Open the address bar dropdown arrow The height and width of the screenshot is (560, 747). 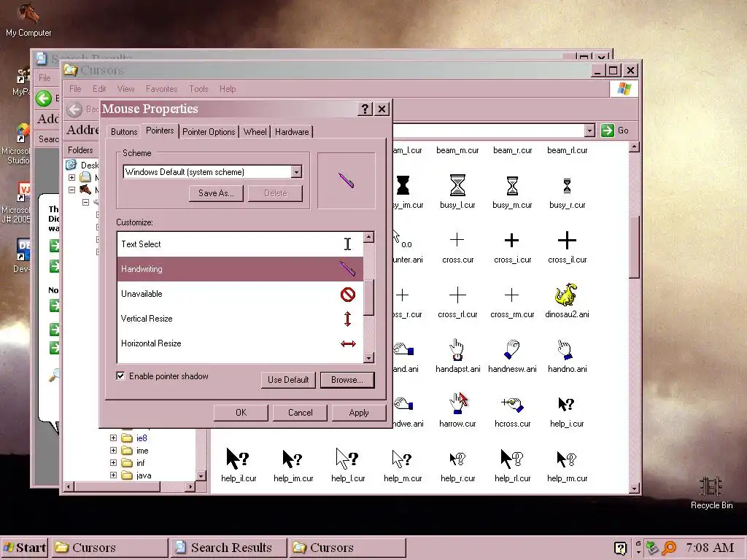click(589, 131)
